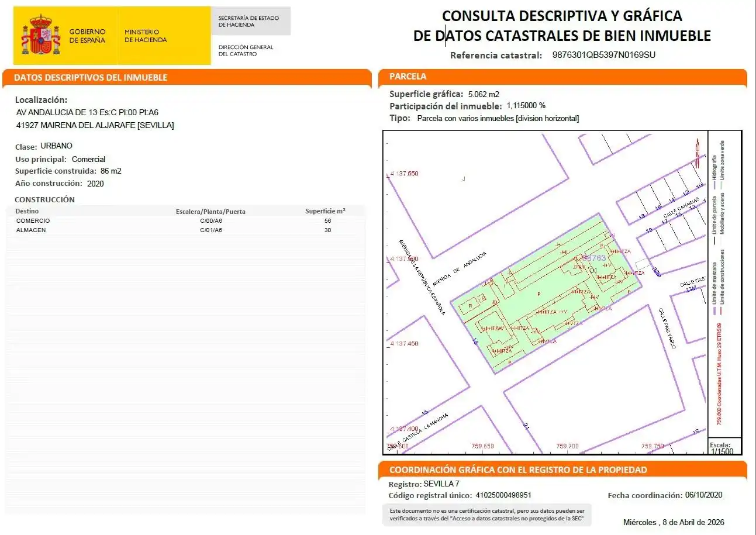Click the 'Escalera/Planta/Puerta' column header
Screen dimensions: 756x535
point(210,211)
